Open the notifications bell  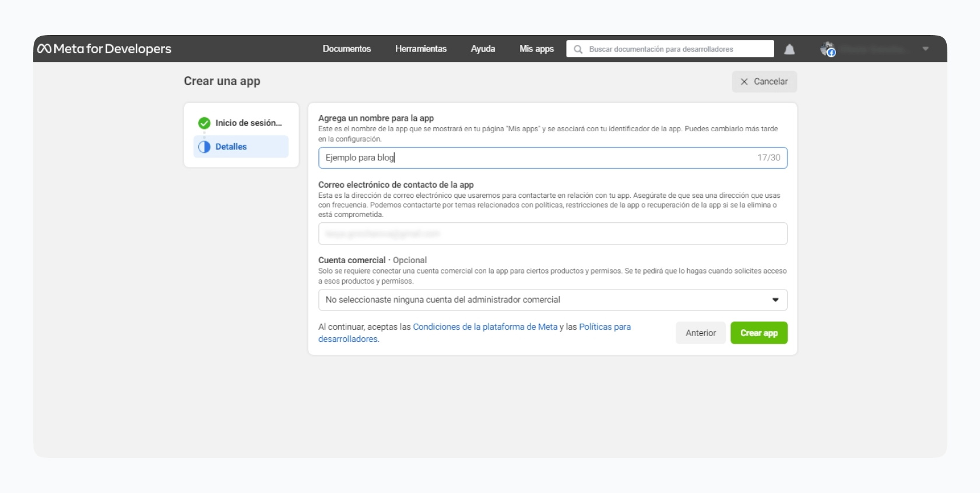[x=789, y=50]
